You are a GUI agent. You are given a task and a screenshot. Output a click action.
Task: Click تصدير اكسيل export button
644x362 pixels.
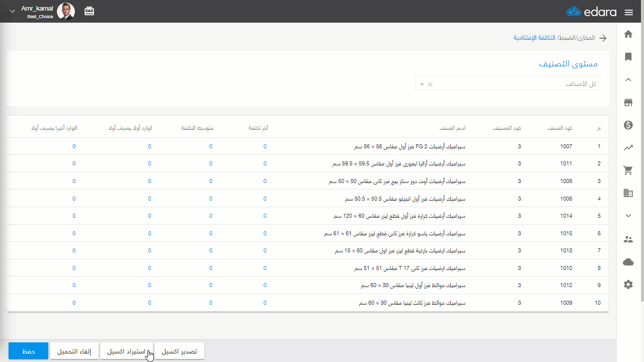click(x=179, y=351)
